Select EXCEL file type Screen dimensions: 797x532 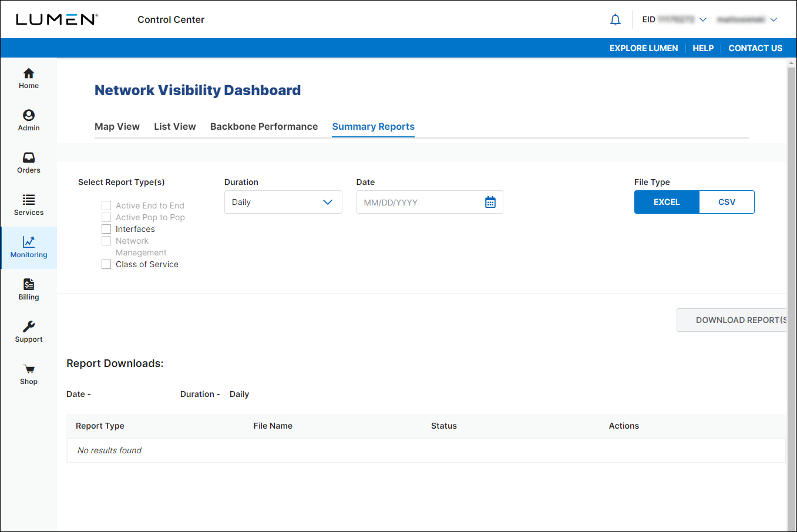pos(667,202)
